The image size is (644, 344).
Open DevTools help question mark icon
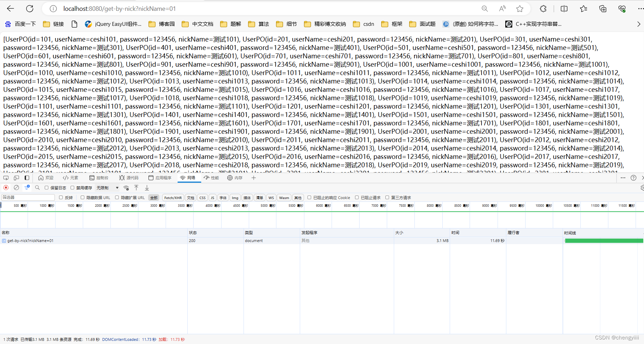click(x=634, y=178)
